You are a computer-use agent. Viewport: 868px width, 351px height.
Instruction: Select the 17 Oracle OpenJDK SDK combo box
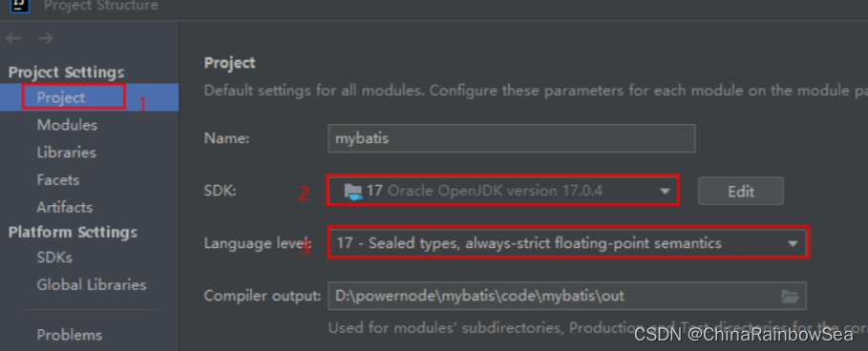[x=502, y=191]
